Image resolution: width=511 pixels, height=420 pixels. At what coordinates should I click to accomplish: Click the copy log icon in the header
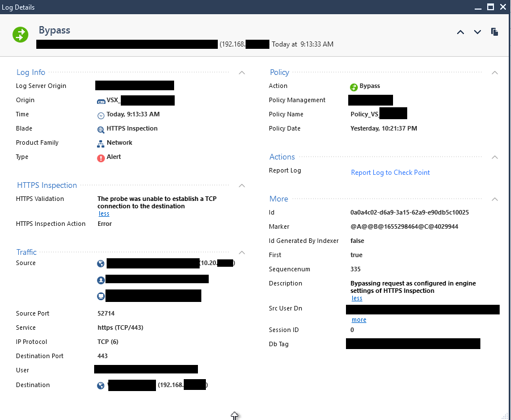click(x=494, y=32)
